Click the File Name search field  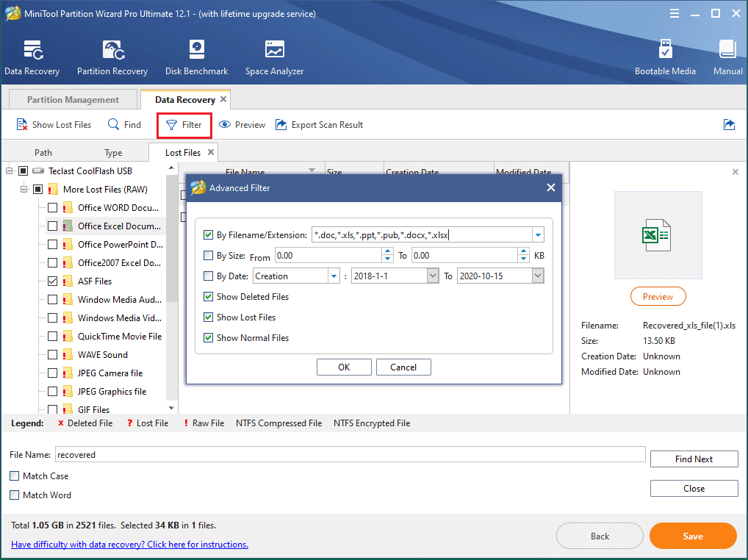tap(350, 455)
